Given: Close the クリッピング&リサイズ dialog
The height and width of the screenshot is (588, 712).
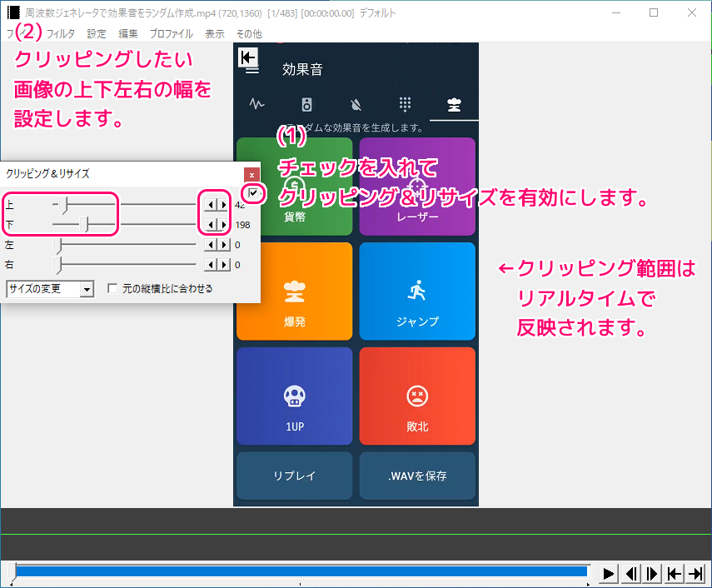Looking at the screenshot, I should tap(251, 175).
